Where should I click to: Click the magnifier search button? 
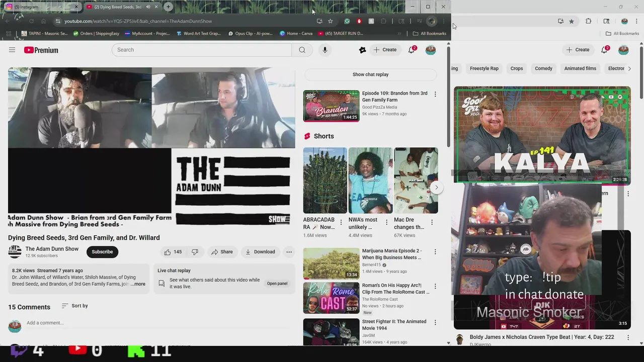click(302, 50)
